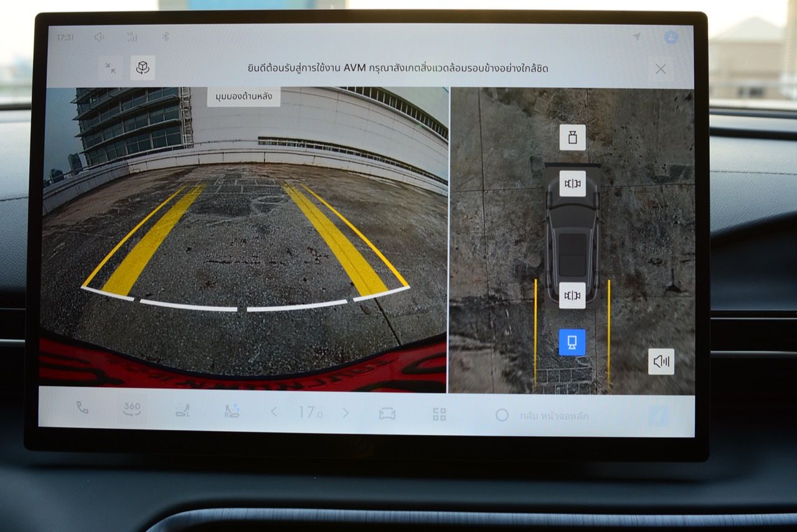The height and width of the screenshot is (532, 797).
Task: Tap the user profile avatar
Action: (x=671, y=37)
